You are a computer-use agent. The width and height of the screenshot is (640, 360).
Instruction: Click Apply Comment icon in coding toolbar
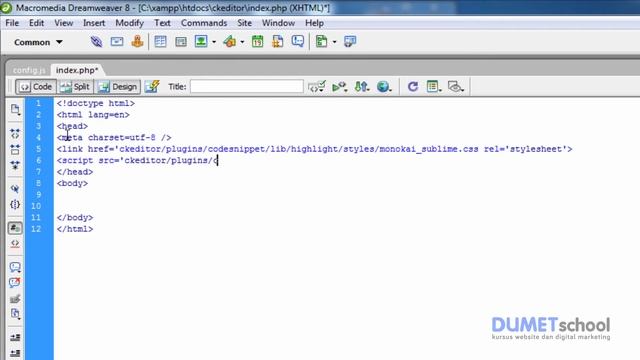click(x=15, y=267)
